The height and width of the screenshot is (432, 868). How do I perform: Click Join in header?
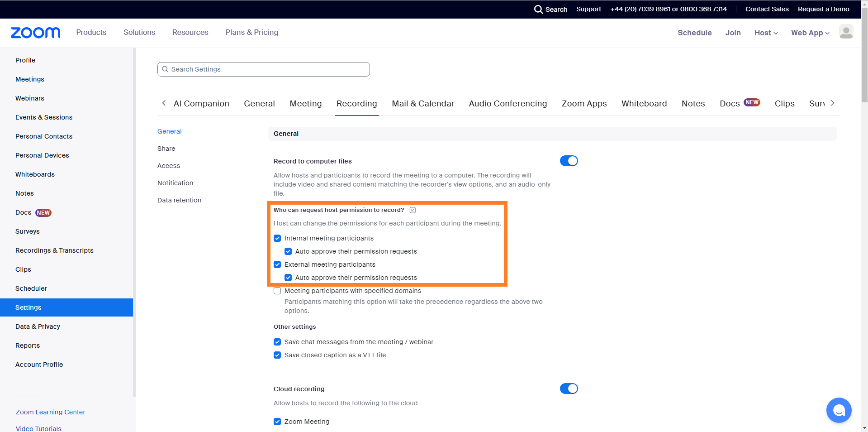click(733, 33)
